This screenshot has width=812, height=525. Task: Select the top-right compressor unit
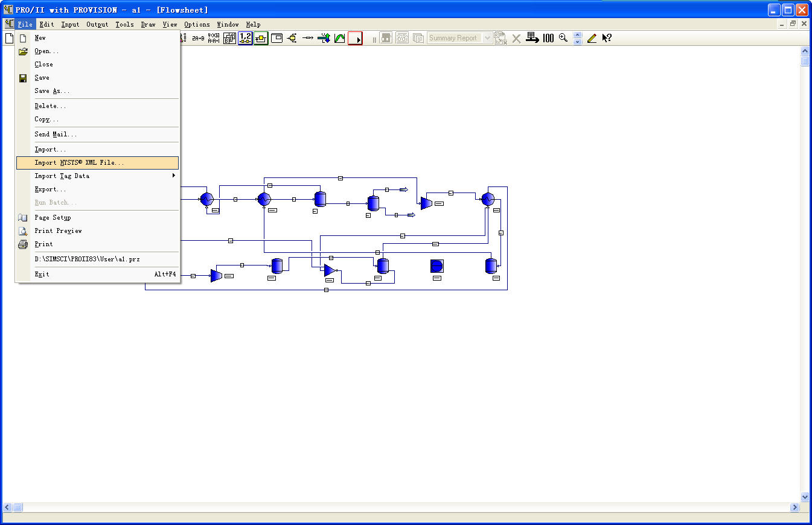coord(426,203)
